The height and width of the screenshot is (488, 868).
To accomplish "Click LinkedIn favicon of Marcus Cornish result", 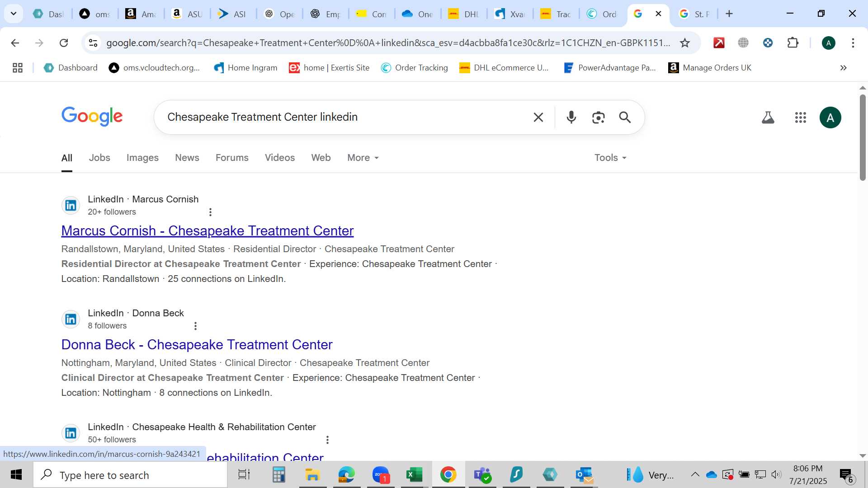I will coord(71,206).
